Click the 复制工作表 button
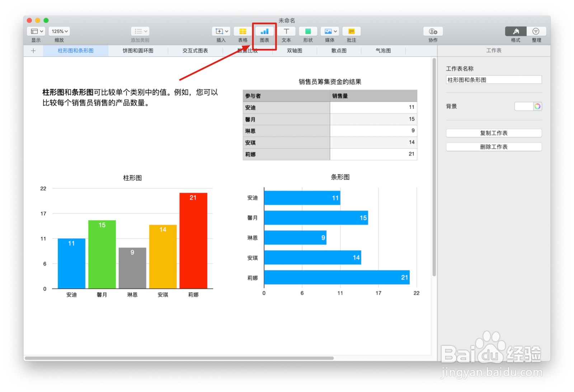Screen dimensions: 574x392 (x=493, y=133)
